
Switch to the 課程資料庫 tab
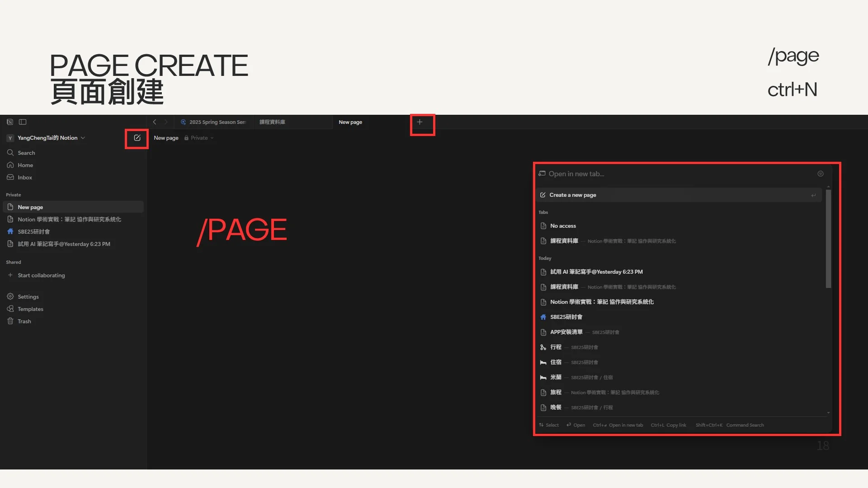click(273, 122)
